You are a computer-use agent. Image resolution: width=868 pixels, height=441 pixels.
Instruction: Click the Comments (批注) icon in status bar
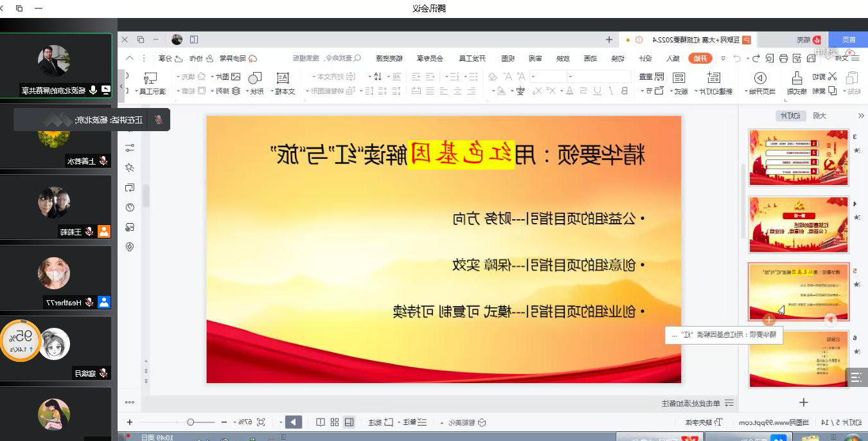click(389, 422)
